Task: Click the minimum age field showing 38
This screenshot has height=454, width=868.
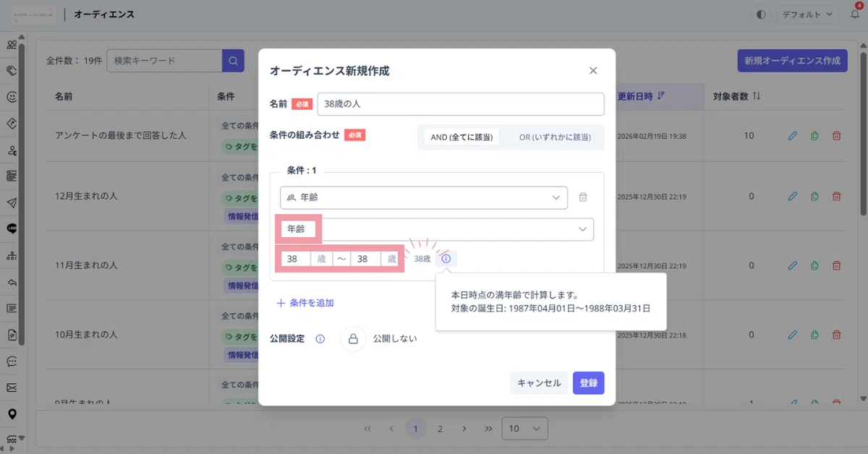Action: coord(296,259)
